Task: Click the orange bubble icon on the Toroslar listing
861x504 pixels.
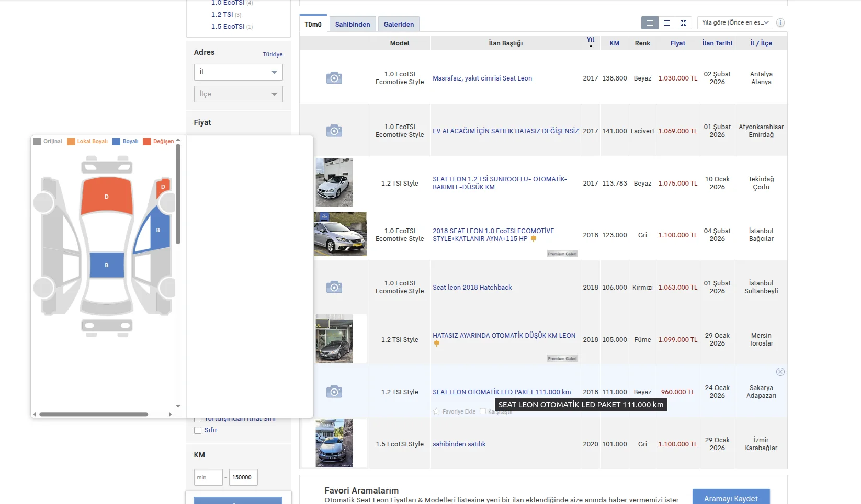Action: [x=437, y=343]
